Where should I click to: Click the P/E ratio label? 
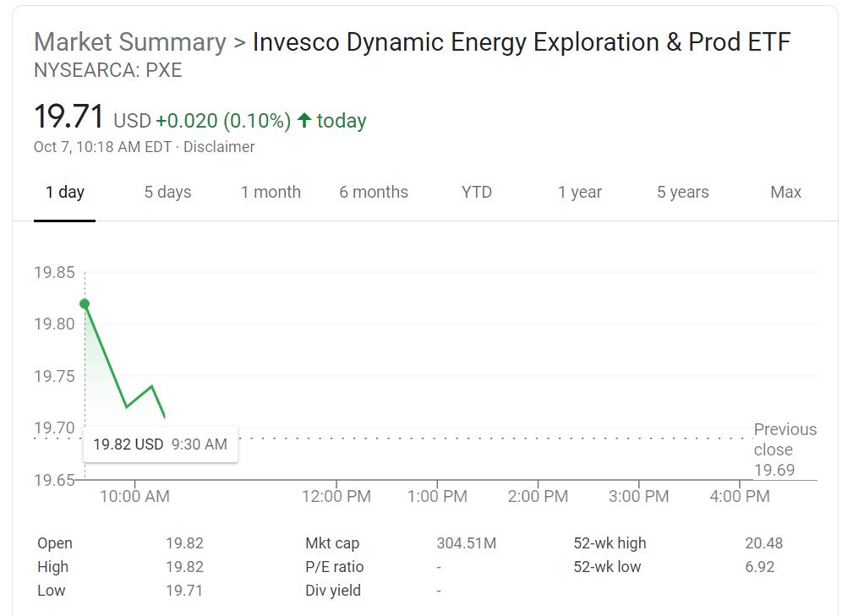[335, 566]
